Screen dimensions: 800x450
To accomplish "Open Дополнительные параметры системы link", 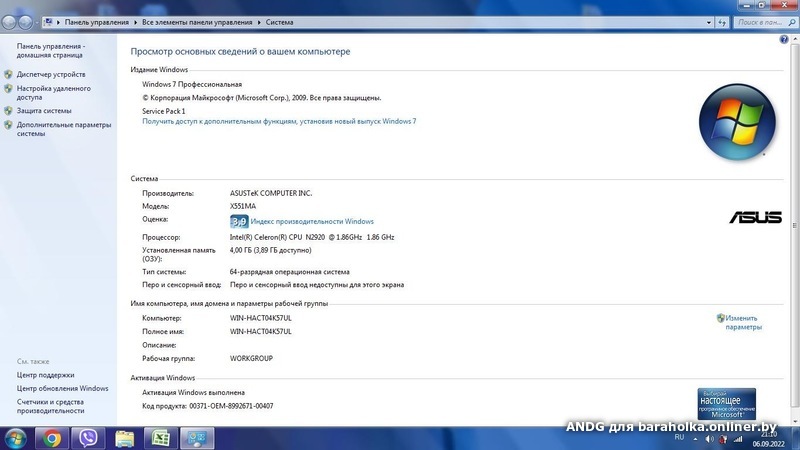I will [x=64, y=129].
